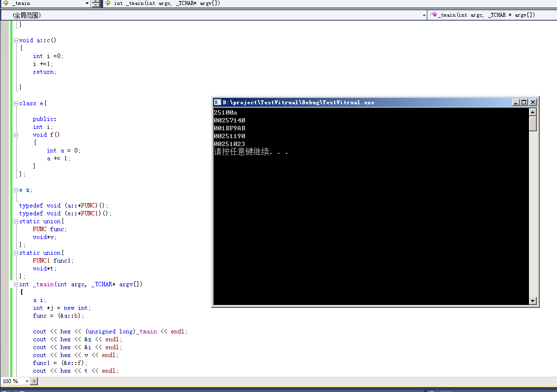Click the 'a i;' declaration in _tmain
This screenshot has height=392, width=557.
click(x=39, y=300)
